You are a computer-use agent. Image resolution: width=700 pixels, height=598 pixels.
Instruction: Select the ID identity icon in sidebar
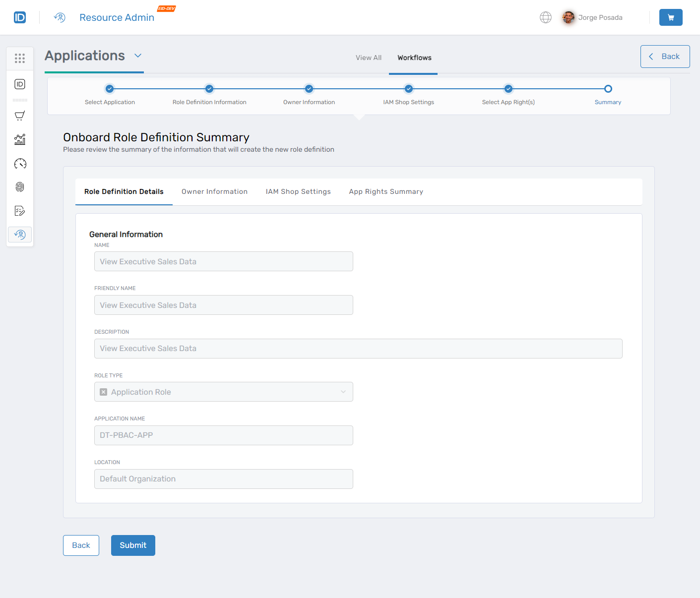click(x=20, y=84)
